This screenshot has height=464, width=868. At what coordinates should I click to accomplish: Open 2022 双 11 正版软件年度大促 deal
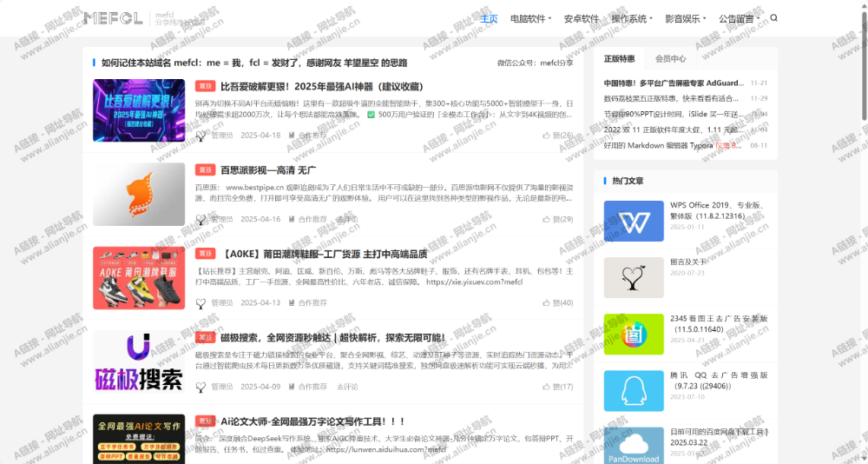(674, 129)
